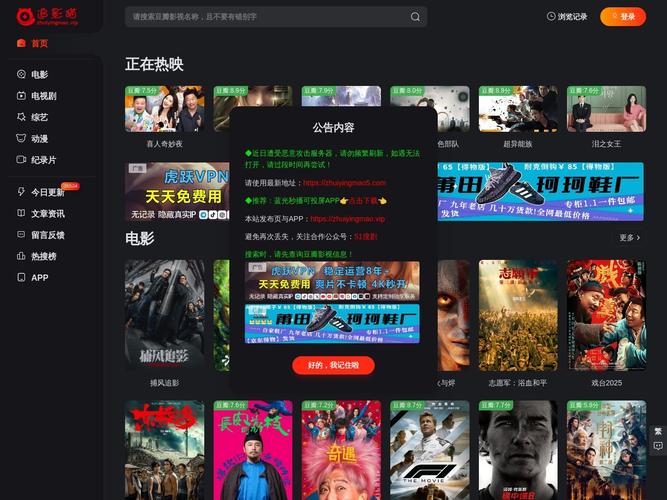The height and width of the screenshot is (500, 667).
Task: Click the 追影猫 site logo
Action: 46,16
